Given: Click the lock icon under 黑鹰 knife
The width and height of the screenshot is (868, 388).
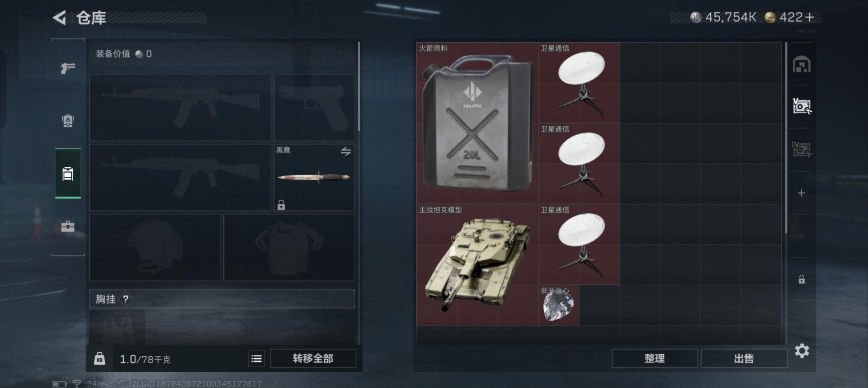Looking at the screenshot, I should (281, 205).
